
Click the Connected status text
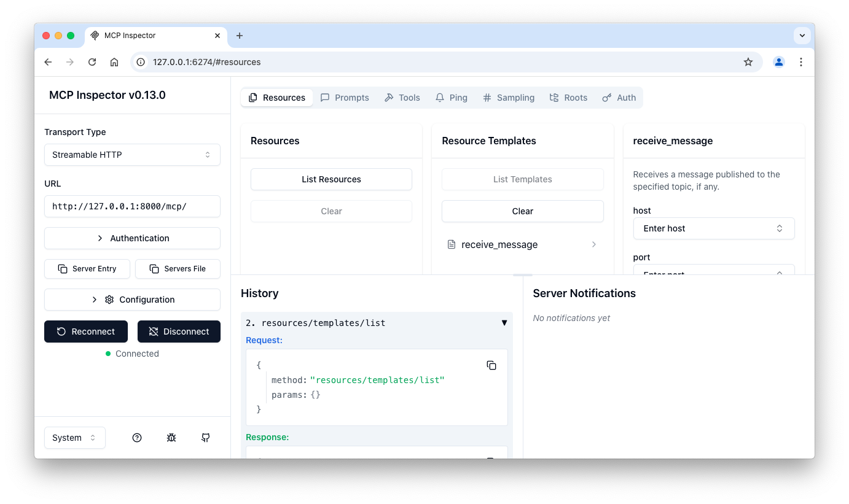pyautogui.click(x=137, y=354)
